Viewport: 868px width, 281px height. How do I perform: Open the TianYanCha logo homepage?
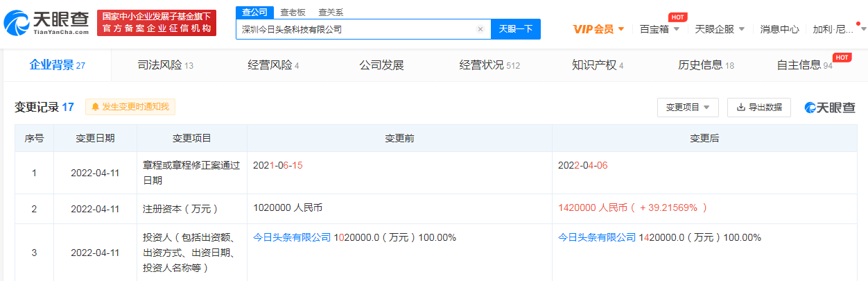pyautogui.click(x=47, y=24)
